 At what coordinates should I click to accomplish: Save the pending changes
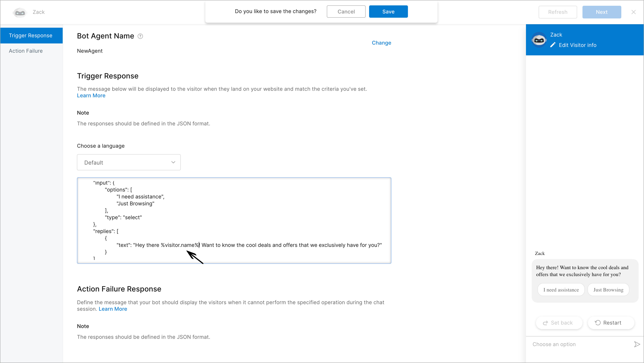tap(388, 12)
